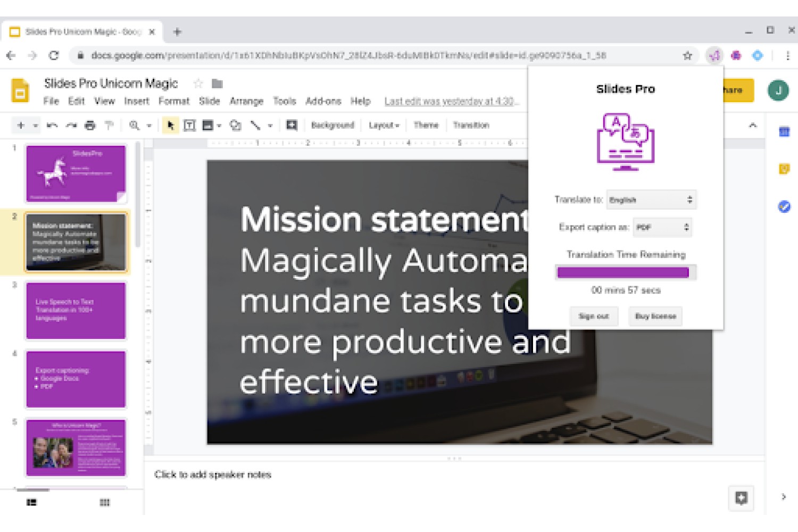
Task: Open the Add-ons menu
Action: coord(323,101)
